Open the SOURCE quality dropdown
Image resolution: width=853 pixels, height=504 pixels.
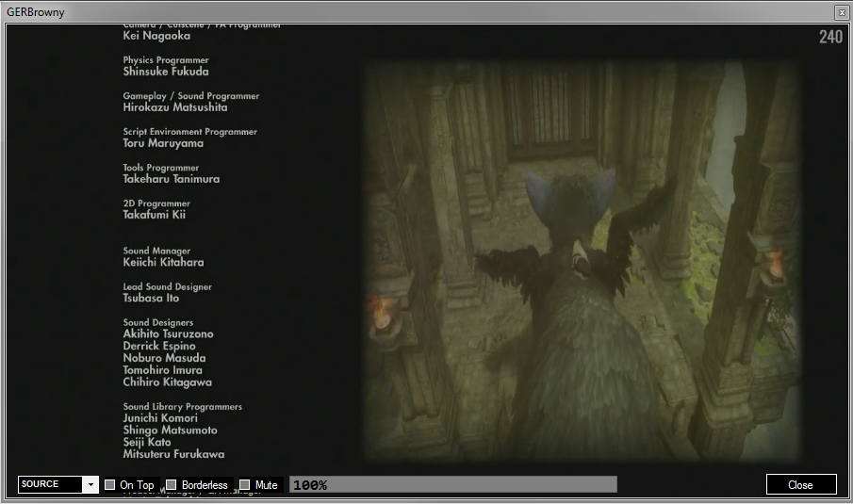[x=58, y=484]
